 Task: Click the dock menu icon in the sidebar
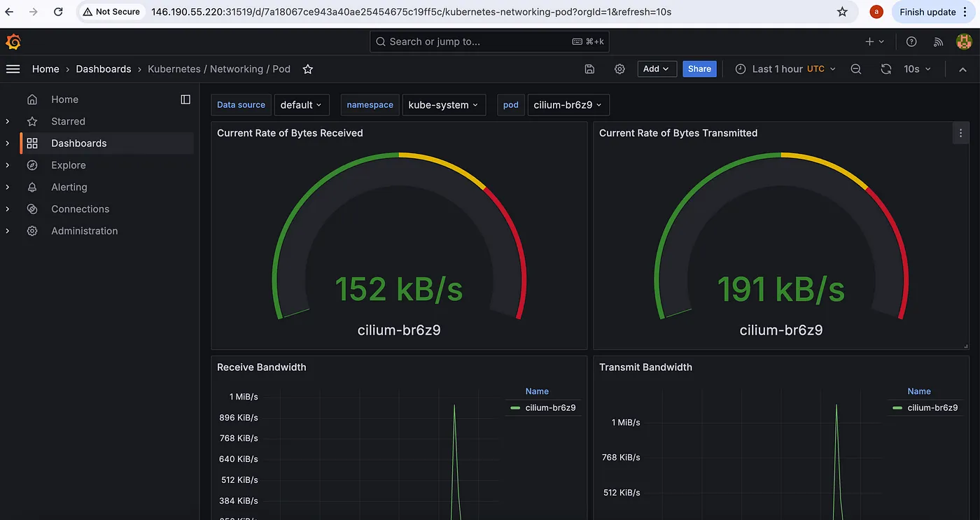[x=185, y=99]
